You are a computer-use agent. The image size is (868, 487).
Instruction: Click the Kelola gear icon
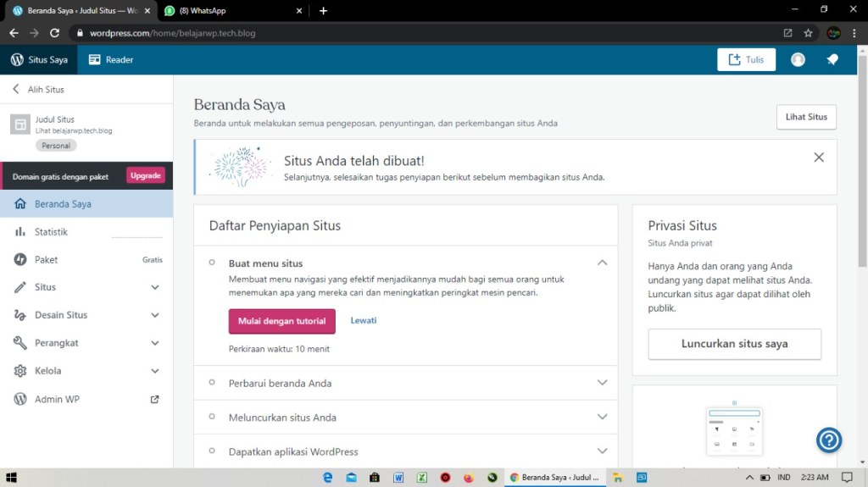pyautogui.click(x=19, y=371)
